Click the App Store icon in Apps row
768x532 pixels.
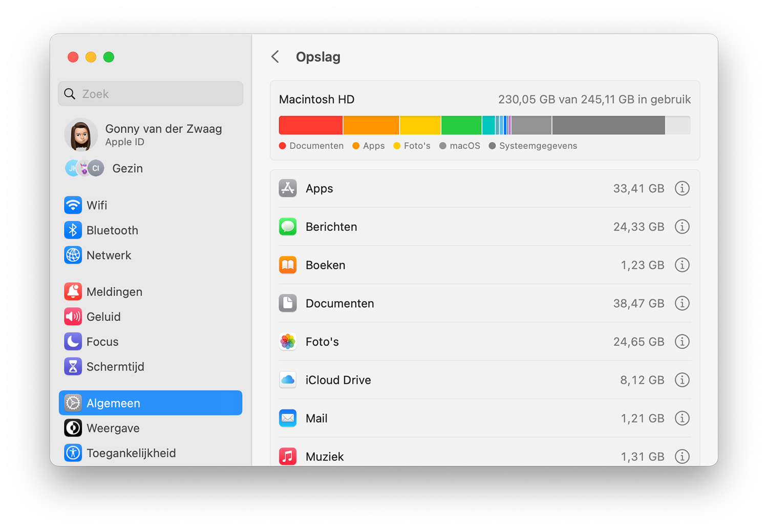point(288,188)
